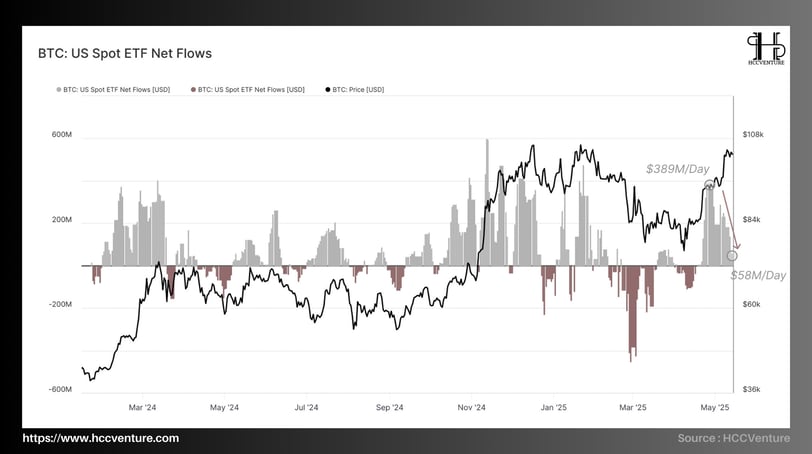Click the chart title BTC: US Spot ETF
The width and height of the screenshot is (812, 454).
(125, 53)
